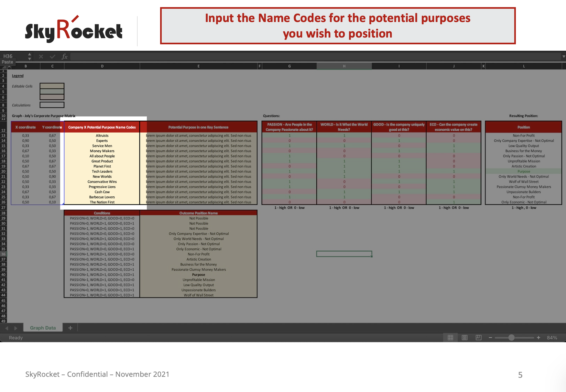Switch to Page Layout view icon
The height and width of the screenshot is (392, 566).
(x=464, y=338)
